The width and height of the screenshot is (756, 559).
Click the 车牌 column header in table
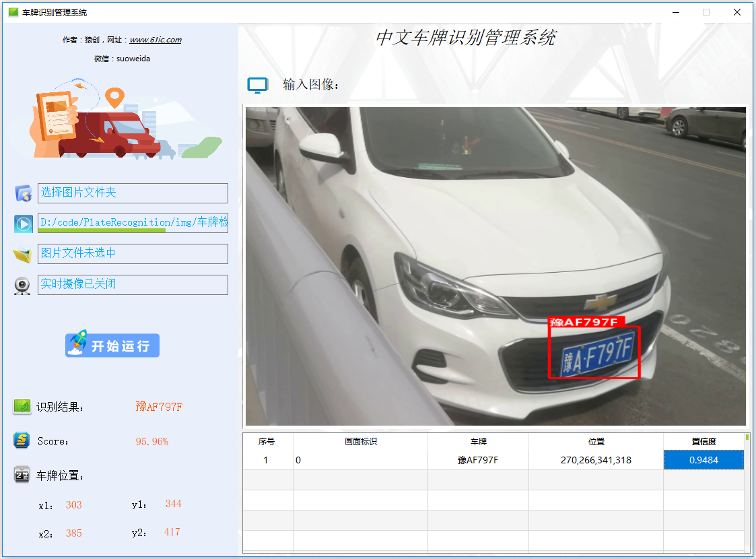478,442
